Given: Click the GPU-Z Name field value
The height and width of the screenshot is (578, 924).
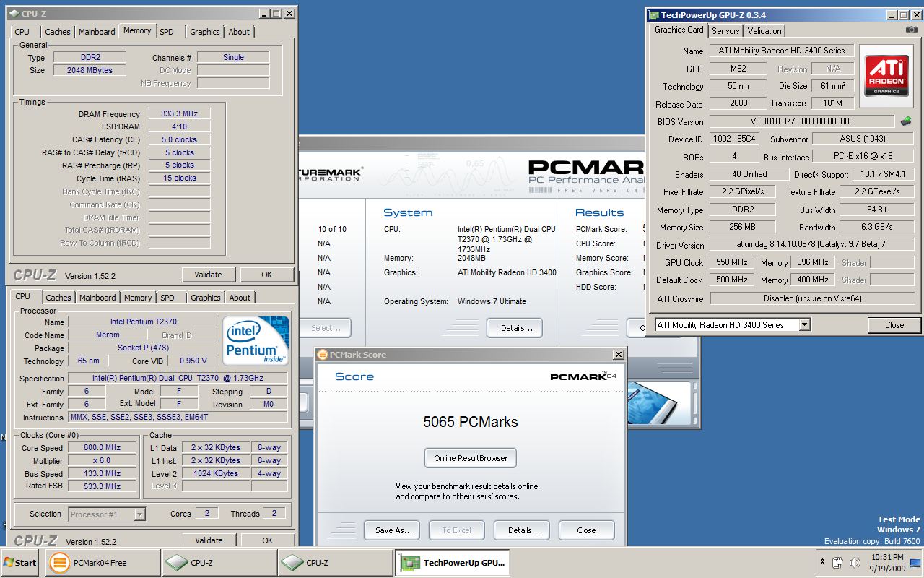Looking at the screenshot, I should tap(782, 51).
